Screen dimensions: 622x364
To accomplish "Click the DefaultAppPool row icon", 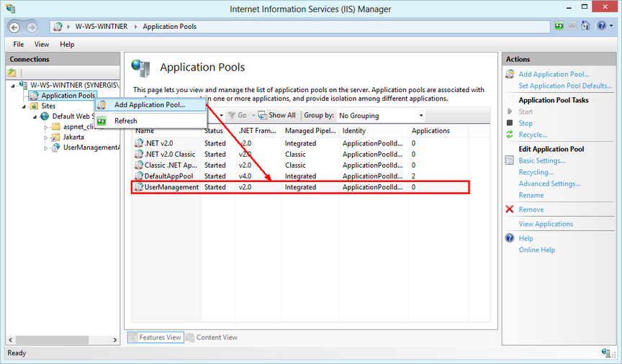I will [x=138, y=176].
